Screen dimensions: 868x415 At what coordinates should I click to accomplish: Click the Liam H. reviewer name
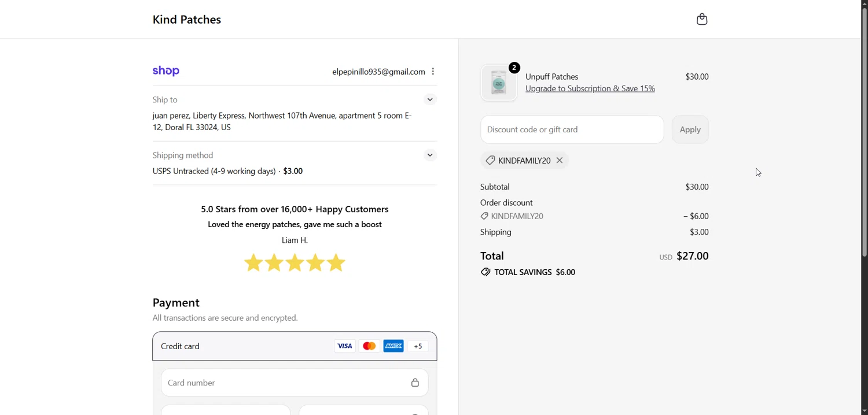pyautogui.click(x=295, y=240)
